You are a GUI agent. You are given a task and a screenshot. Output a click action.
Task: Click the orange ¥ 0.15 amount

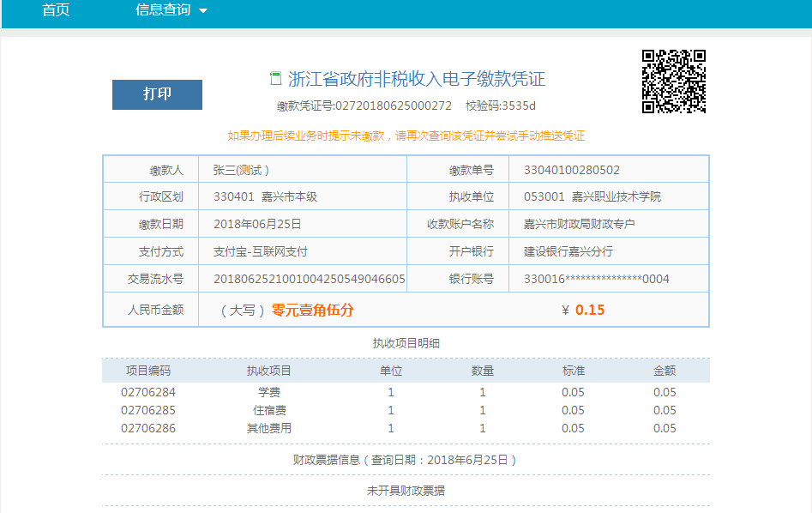(583, 311)
